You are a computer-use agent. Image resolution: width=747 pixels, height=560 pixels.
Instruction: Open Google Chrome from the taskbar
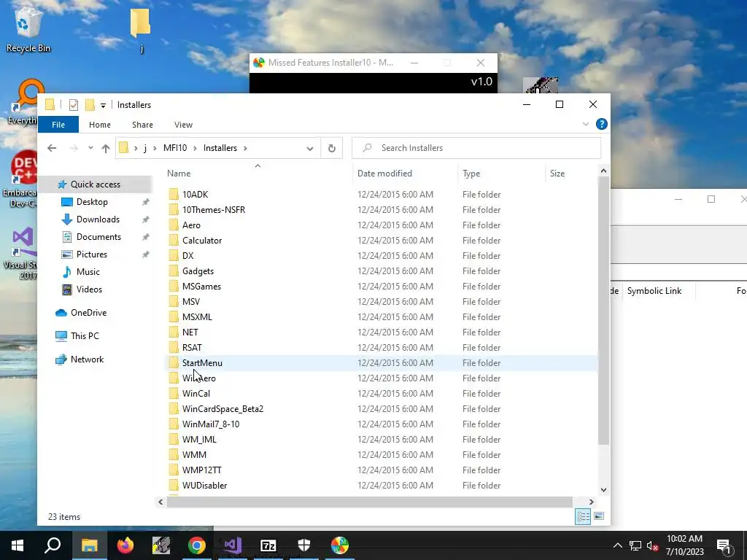[197, 545]
